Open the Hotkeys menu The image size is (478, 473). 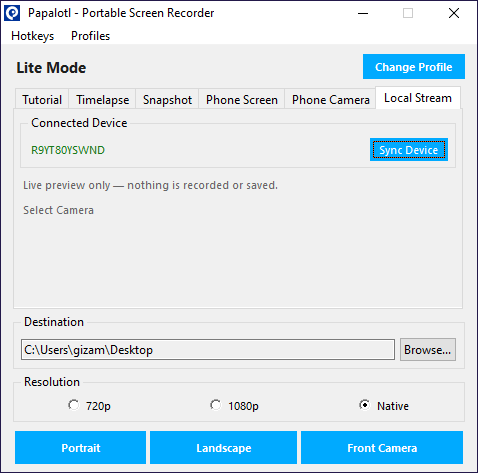point(32,36)
